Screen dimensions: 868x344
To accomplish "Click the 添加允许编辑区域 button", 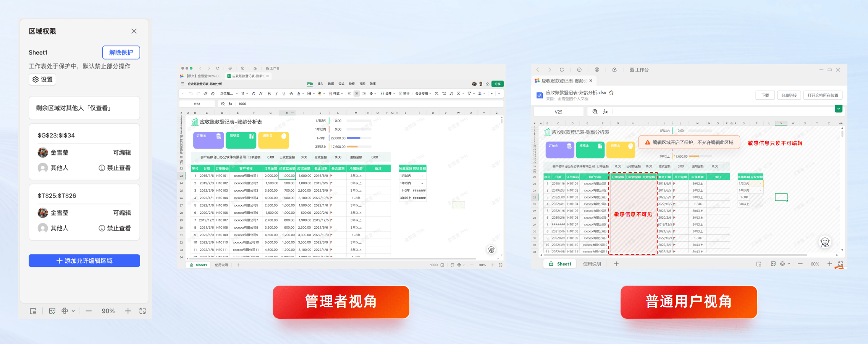I will coord(84,261).
